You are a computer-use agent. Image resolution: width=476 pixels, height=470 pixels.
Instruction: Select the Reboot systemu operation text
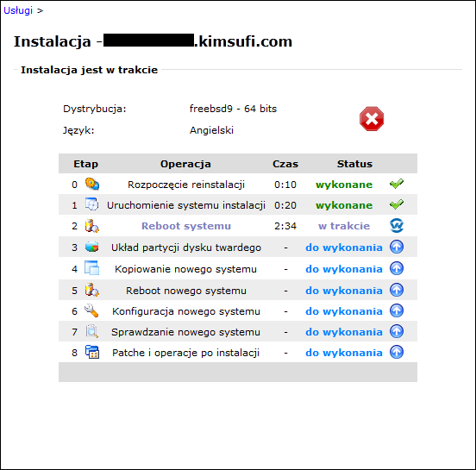click(186, 226)
